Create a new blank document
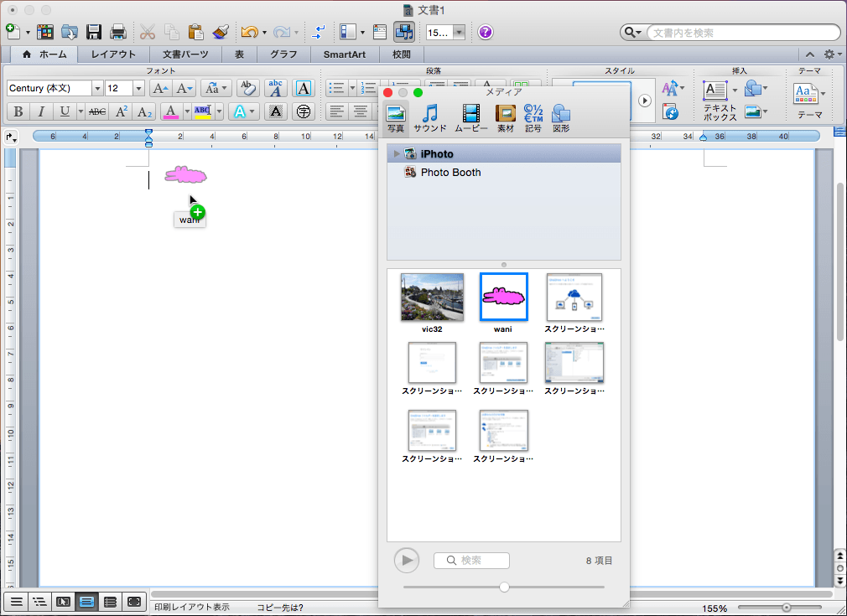 click(13, 32)
